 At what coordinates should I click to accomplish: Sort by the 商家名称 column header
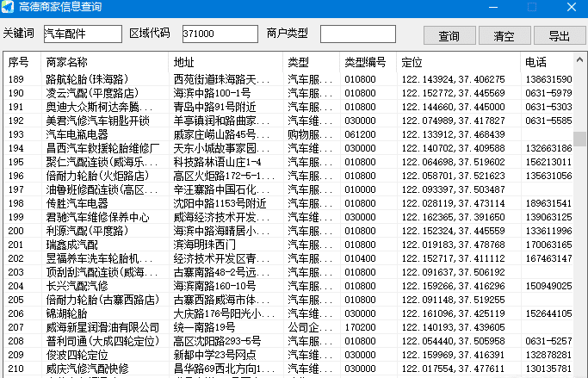coord(105,62)
